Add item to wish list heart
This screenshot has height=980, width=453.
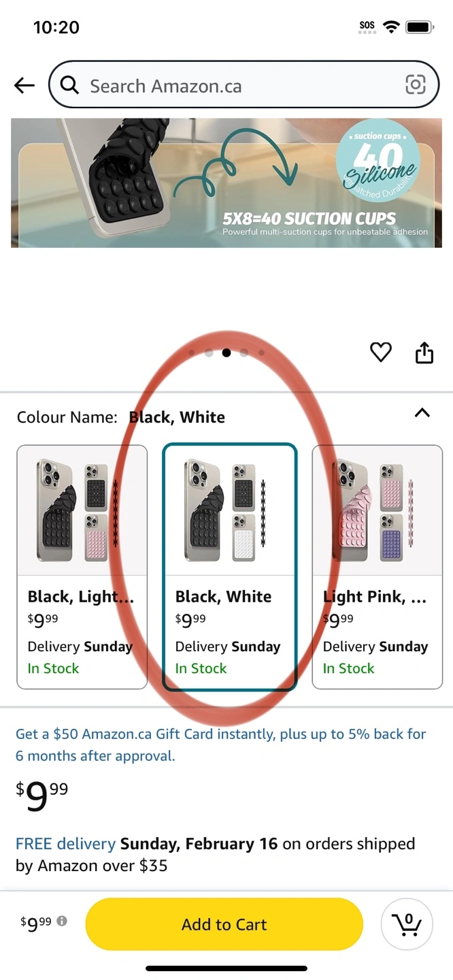coord(380,352)
